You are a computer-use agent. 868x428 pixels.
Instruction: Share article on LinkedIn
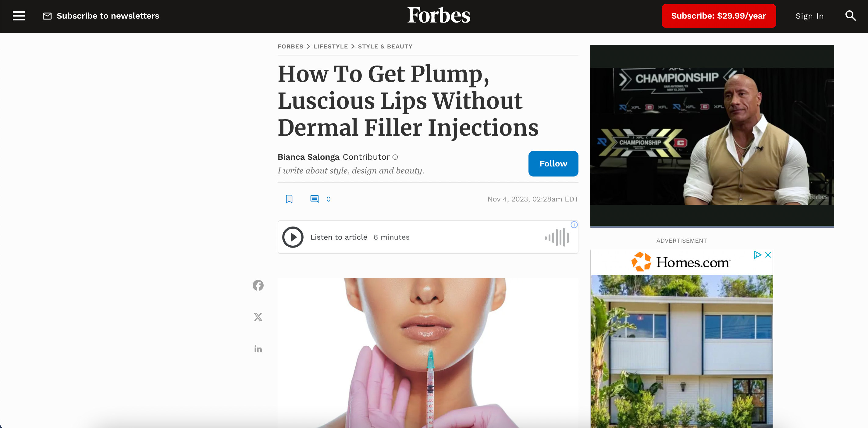(x=258, y=349)
